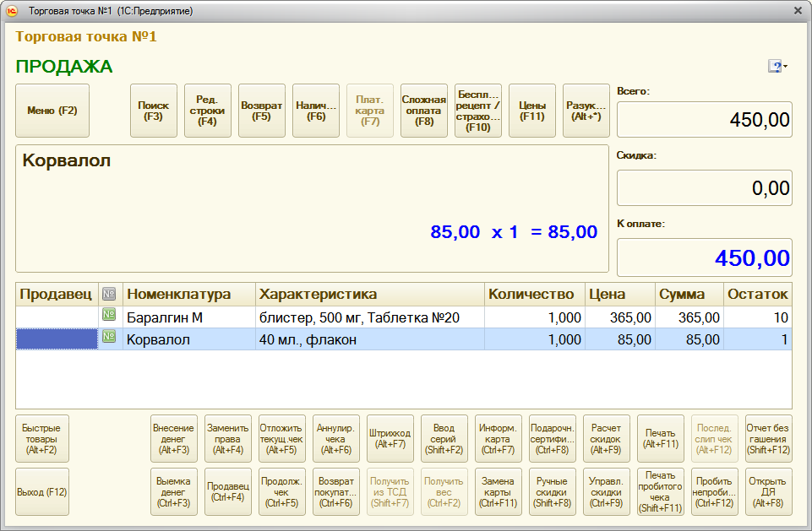Click the Скидка discount field
Image resolution: width=812 pixels, height=531 pixels.
tap(704, 188)
